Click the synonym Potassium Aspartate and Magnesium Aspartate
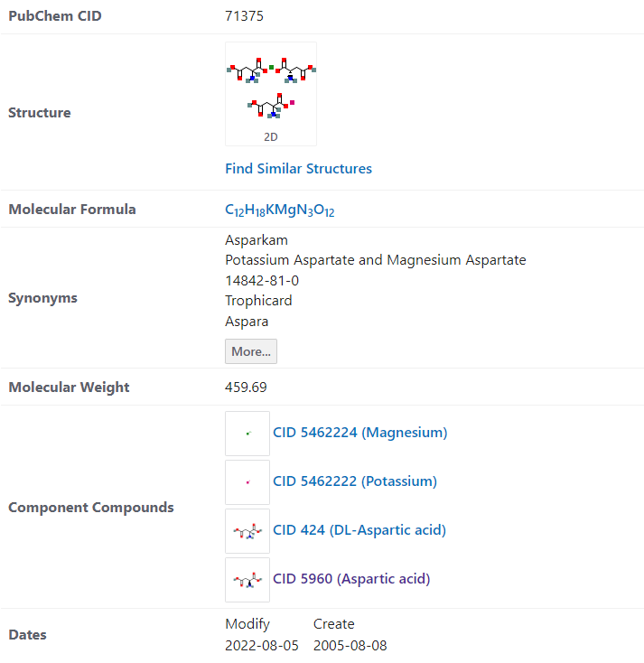 click(375, 260)
